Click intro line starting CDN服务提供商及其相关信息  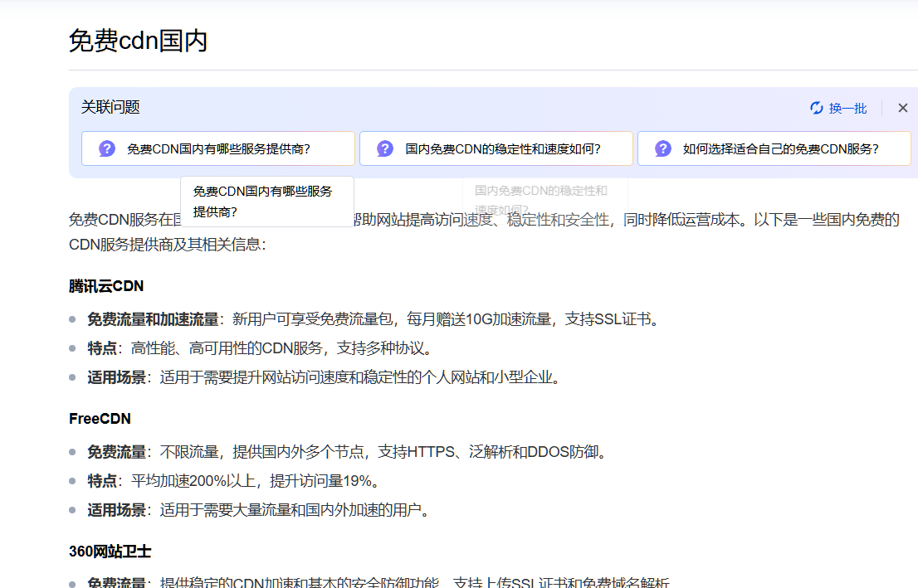coord(168,245)
